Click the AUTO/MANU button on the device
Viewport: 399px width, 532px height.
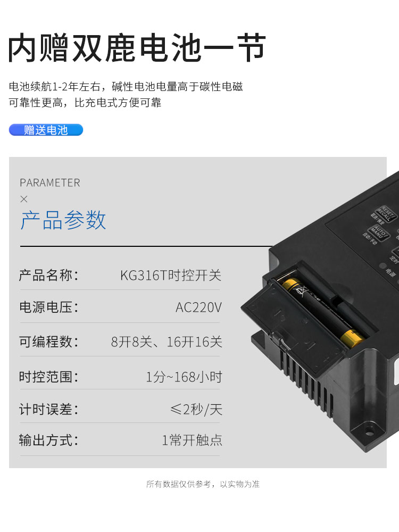[x=379, y=232]
